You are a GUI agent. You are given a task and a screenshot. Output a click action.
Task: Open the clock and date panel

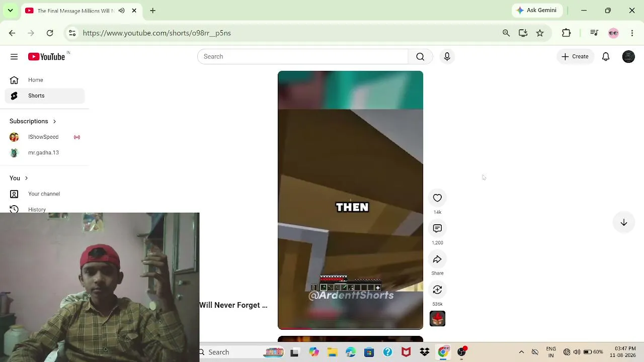click(622, 352)
